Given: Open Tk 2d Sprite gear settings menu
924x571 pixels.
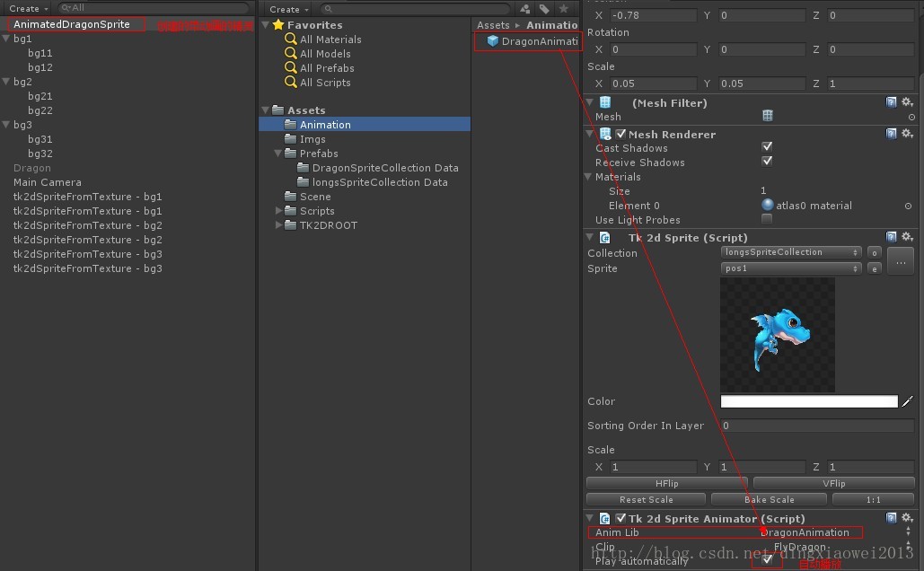Looking at the screenshot, I should (x=908, y=237).
